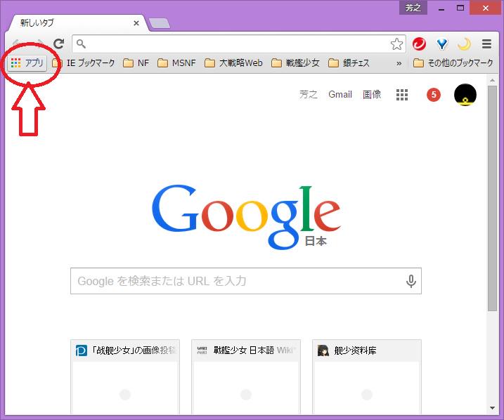Close the 新しいタブ tab
Screen dimensions: 504x420
click(136, 23)
